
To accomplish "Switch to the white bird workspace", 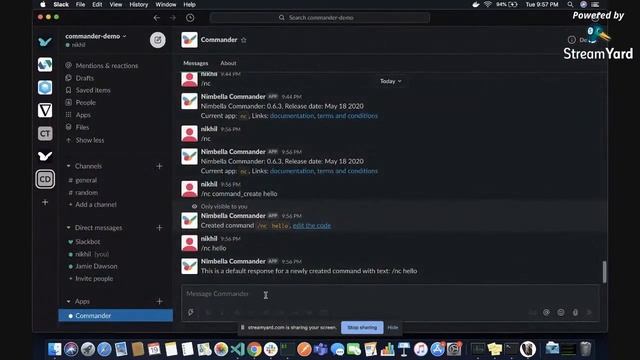I will coord(45,156).
